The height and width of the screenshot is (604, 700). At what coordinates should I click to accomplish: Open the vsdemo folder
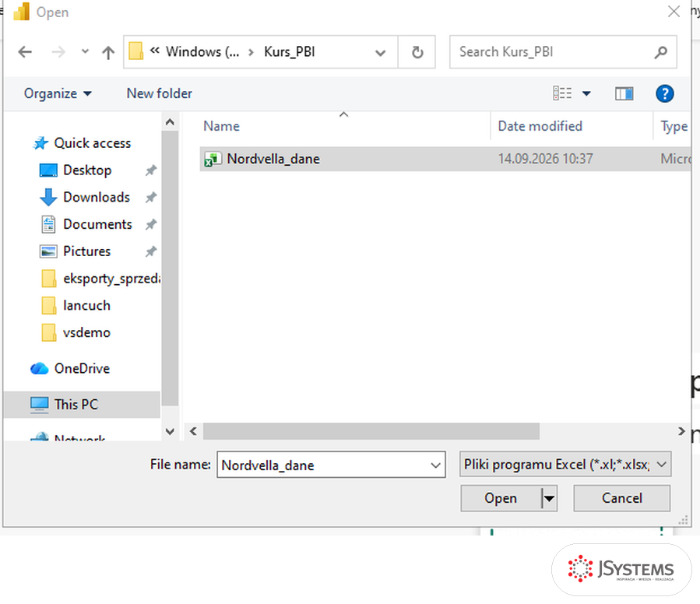(x=86, y=332)
